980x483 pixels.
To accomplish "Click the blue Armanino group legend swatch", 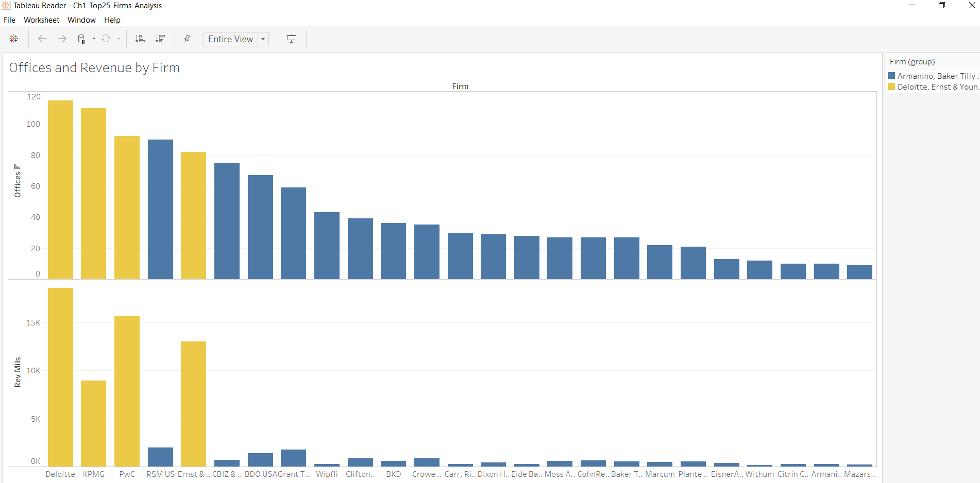I will point(891,76).
